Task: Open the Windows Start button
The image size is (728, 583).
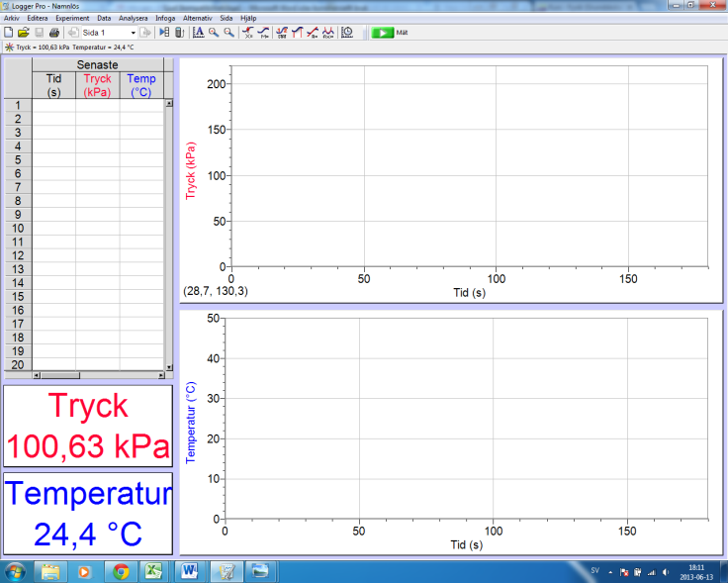Action: tap(15, 571)
